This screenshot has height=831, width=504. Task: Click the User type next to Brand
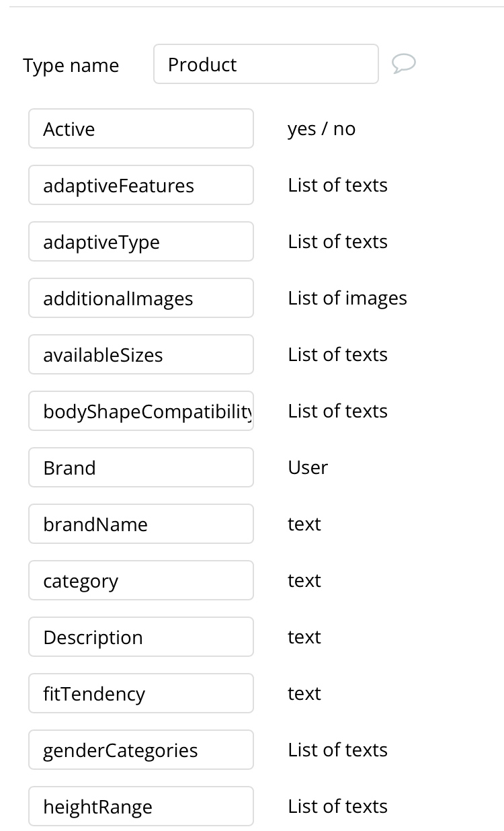(x=308, y=467)
